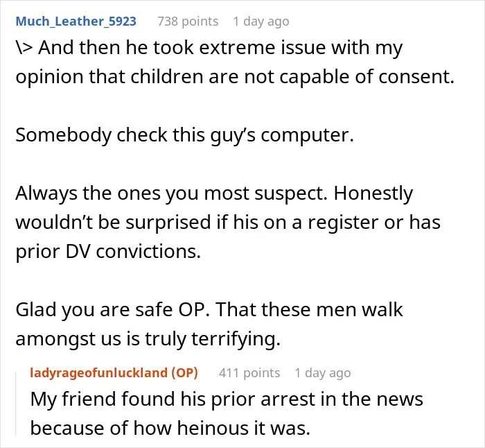The height and width of the screenshot is (448, 485).
Task: Click the (OP) label beside the username
Action: [x=184, y=373]
